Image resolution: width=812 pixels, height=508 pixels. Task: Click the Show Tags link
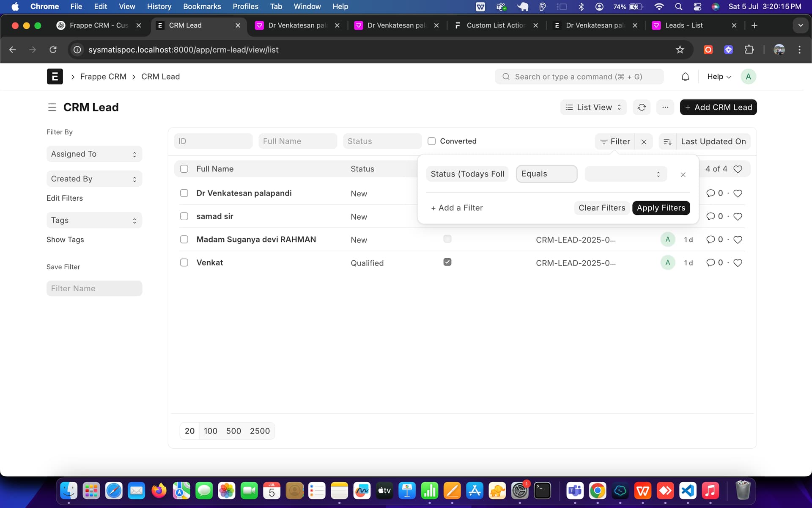(x=65, y=240)
